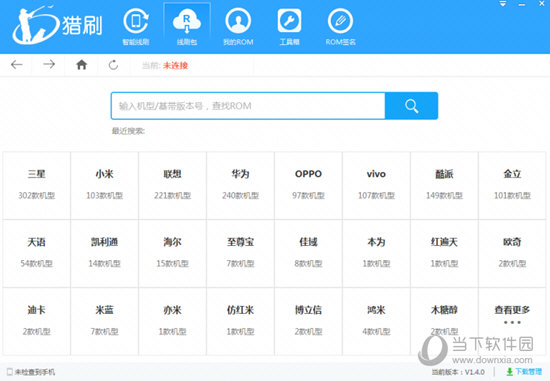Pick the 红迪天 brand tile
This screenshot has height=381, width=550.
coord(444,254)
